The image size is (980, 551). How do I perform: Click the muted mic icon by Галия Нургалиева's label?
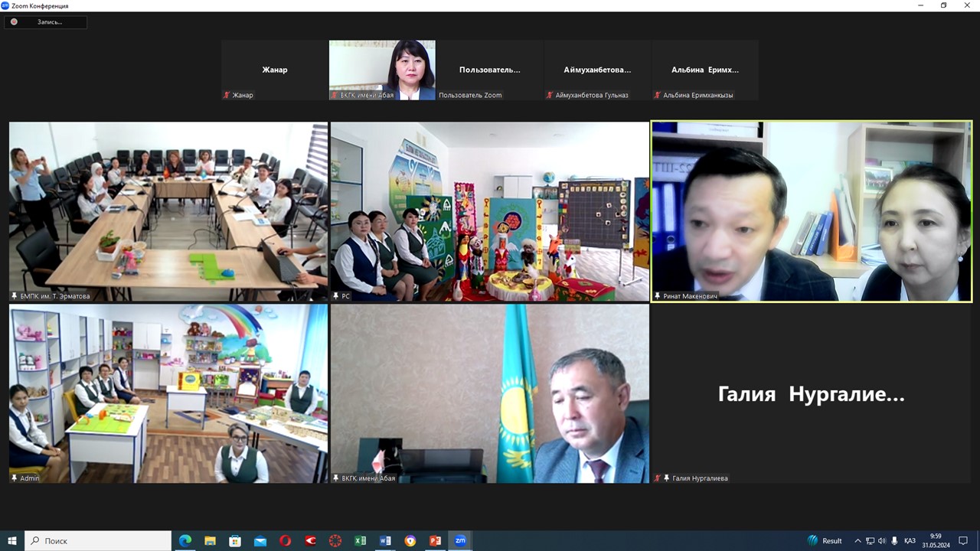click(658, 478)
